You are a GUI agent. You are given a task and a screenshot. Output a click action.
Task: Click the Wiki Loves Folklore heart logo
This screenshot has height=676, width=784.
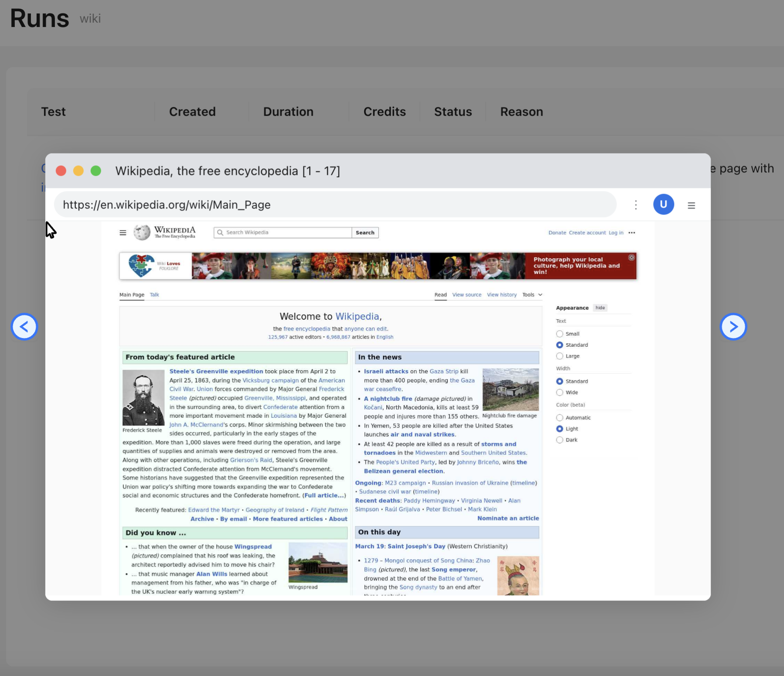142,266
